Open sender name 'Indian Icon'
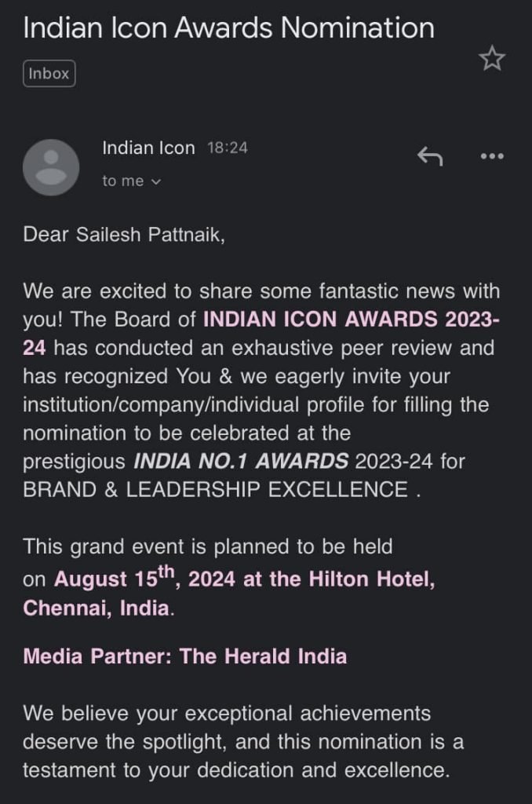The image size is (532, 804). coord(149,148)
